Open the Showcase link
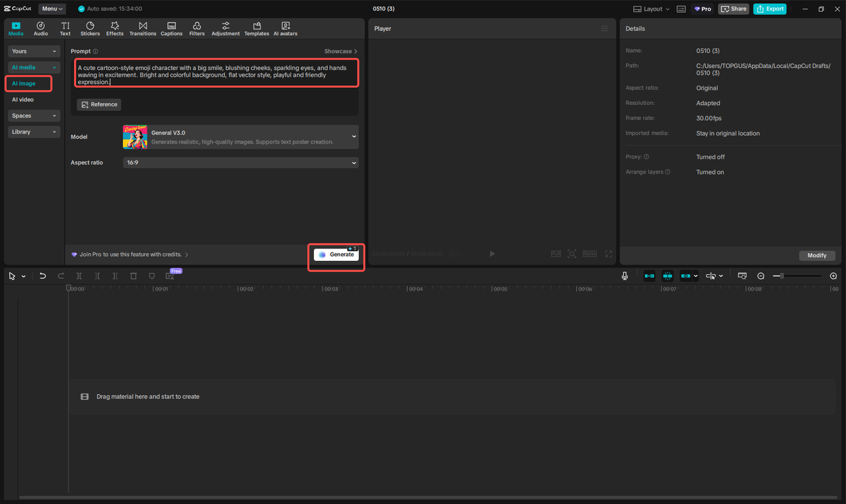Screen dimensions: 846x504 (x=340, y=52)
